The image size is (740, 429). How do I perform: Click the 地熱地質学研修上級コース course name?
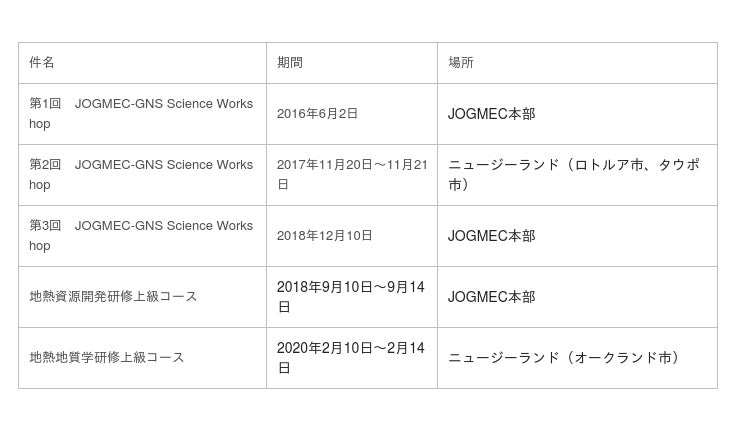click(107, 358)
